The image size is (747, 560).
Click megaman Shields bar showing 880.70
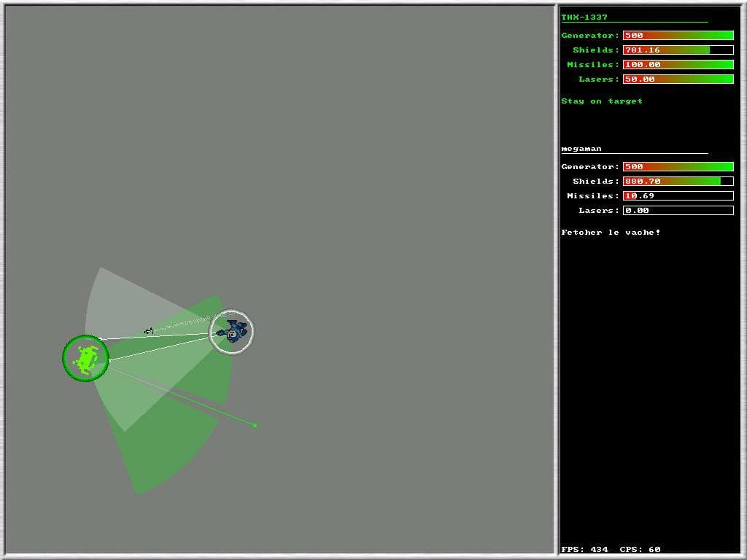pos(678,182)
